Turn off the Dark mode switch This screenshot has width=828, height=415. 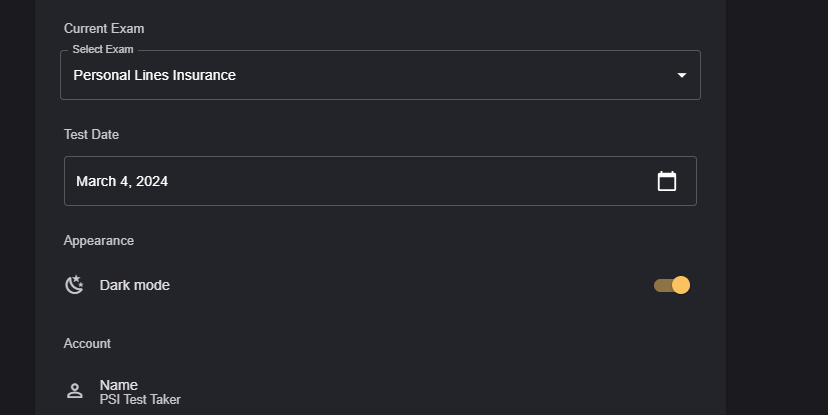pos(672,285)
